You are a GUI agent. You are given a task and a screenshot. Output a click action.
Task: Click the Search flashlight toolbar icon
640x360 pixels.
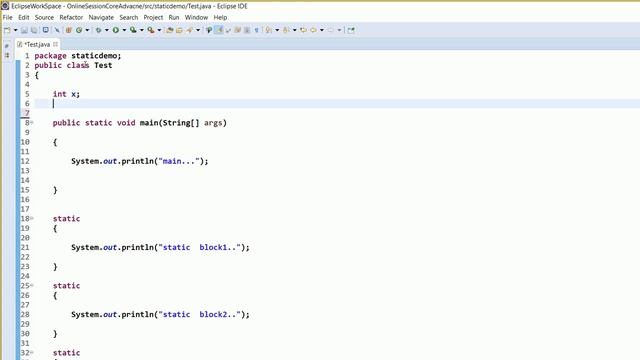click(x=189, y=30)
